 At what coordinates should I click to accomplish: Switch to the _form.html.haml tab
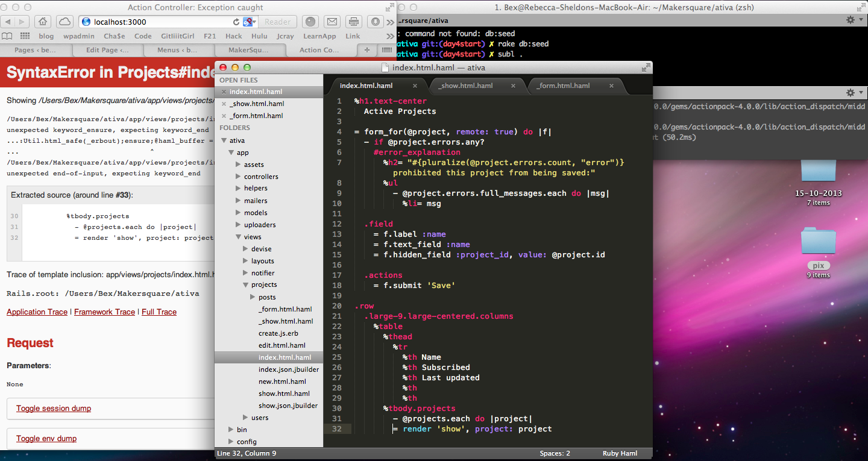pyautogui.click(x=563, y=86)
